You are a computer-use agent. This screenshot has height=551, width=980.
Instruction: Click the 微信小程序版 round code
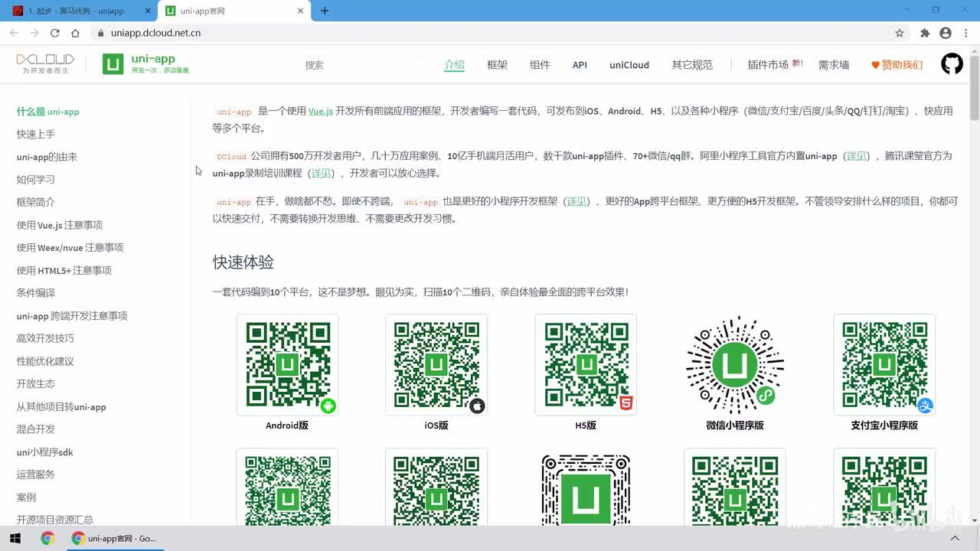(x=735, y=364)
